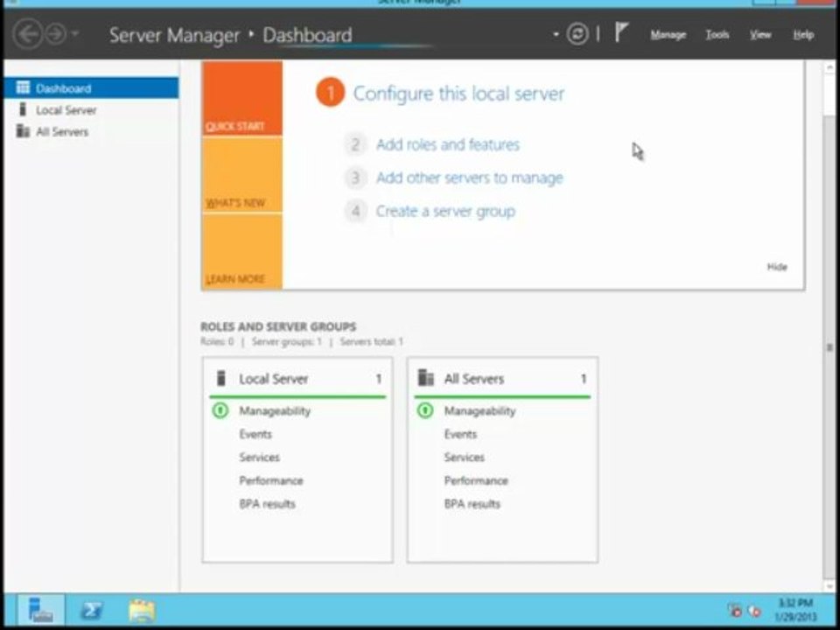Open the Local Server tile header
This screenshot has height=630, width=840.
click(x=297, y=379)
